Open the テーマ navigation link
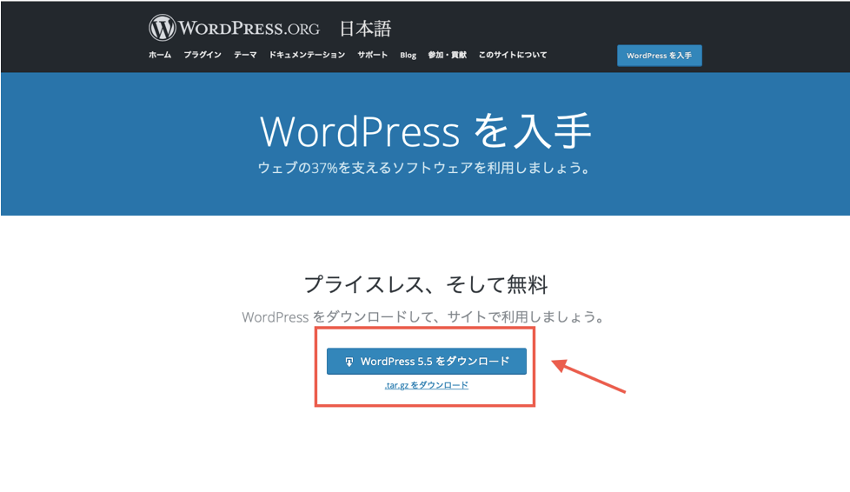This screenshot has width=850, height=492. tap(245, 55)
